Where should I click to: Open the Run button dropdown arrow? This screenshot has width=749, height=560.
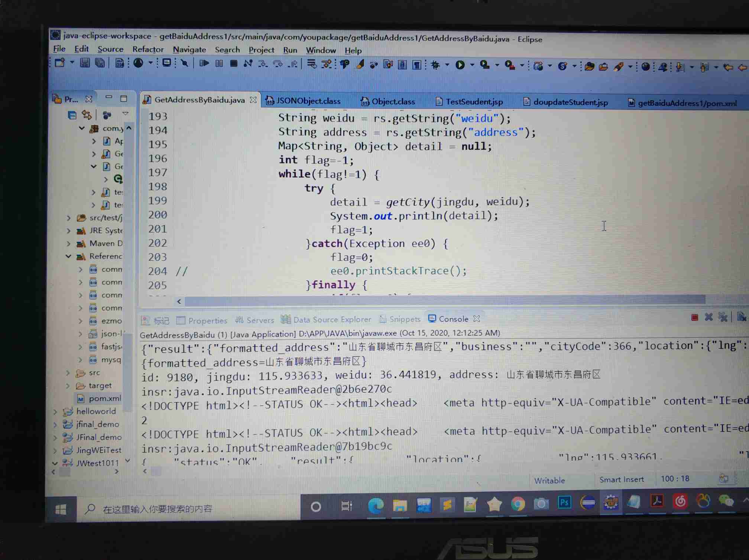coord(472,65)
